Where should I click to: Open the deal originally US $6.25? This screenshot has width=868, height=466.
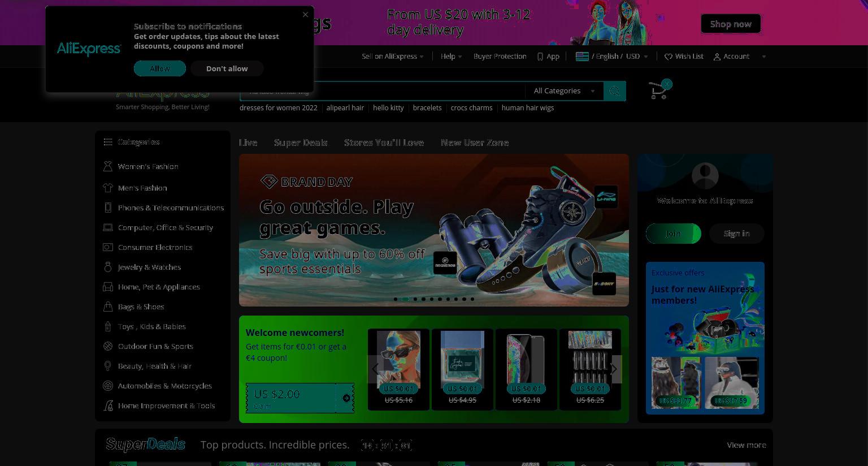[590, 369]
